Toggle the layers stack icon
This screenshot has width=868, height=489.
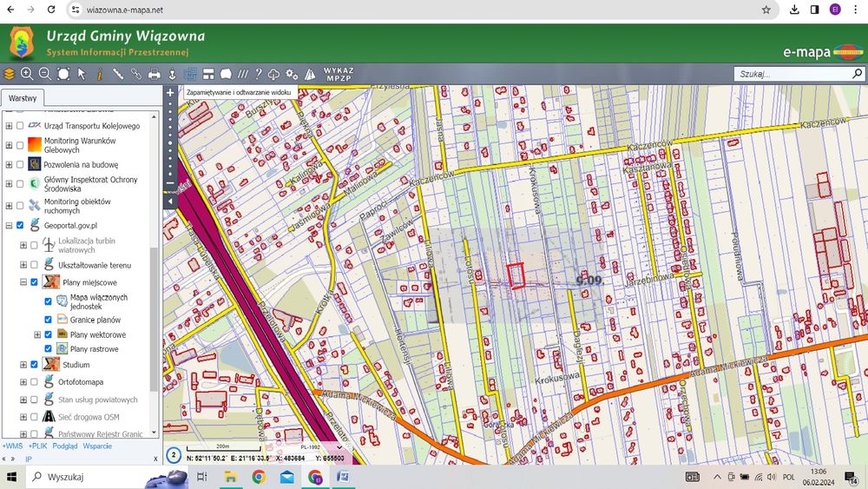[x=9, y=75]
